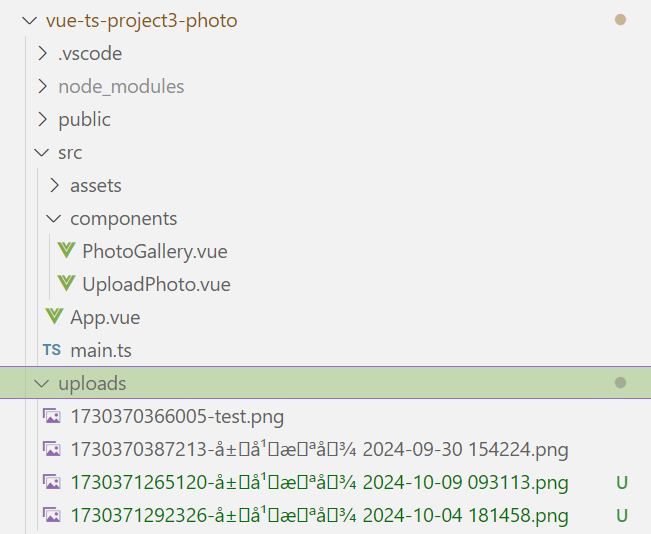
Task: Collapse the components folder chevron
Action: (x=54, y=218)
